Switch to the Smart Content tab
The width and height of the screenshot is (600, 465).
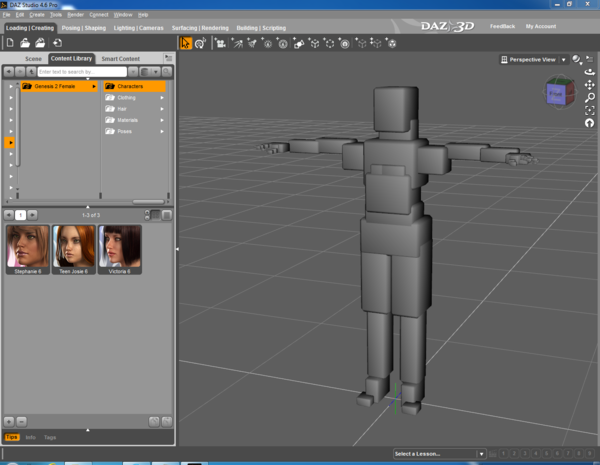[x=121, y=59]
